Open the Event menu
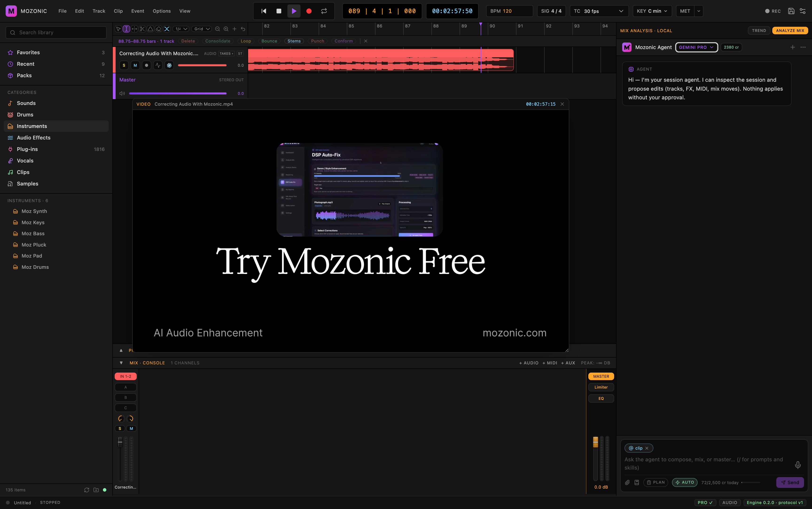This screenshot has width=812, height=509. [x=137, y=11]
